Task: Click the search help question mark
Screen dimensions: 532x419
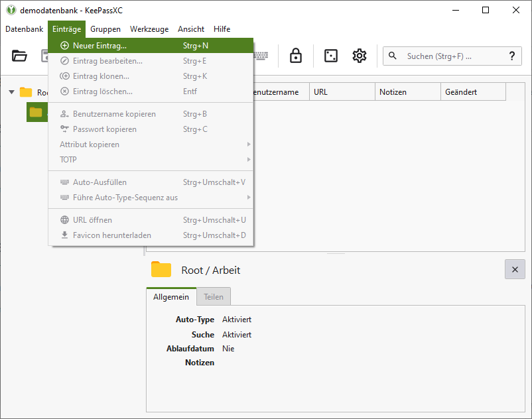Action: coord(511,56)
